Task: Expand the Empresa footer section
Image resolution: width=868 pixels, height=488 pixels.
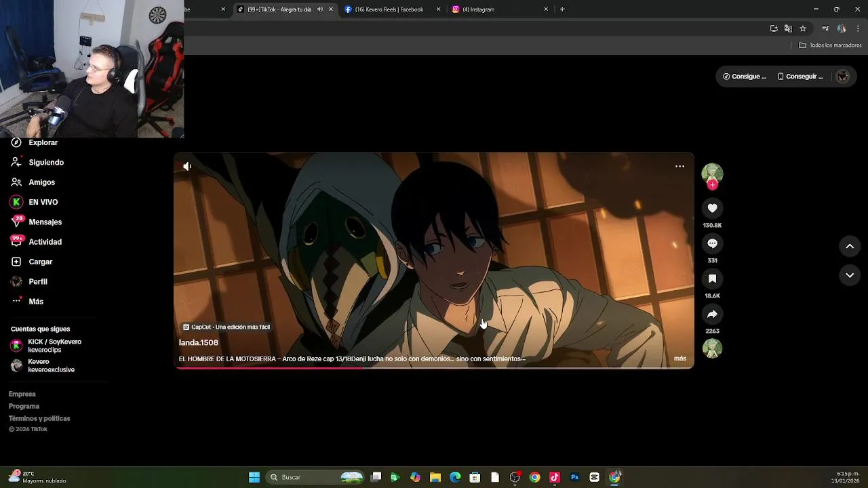Action: point(22,394)
